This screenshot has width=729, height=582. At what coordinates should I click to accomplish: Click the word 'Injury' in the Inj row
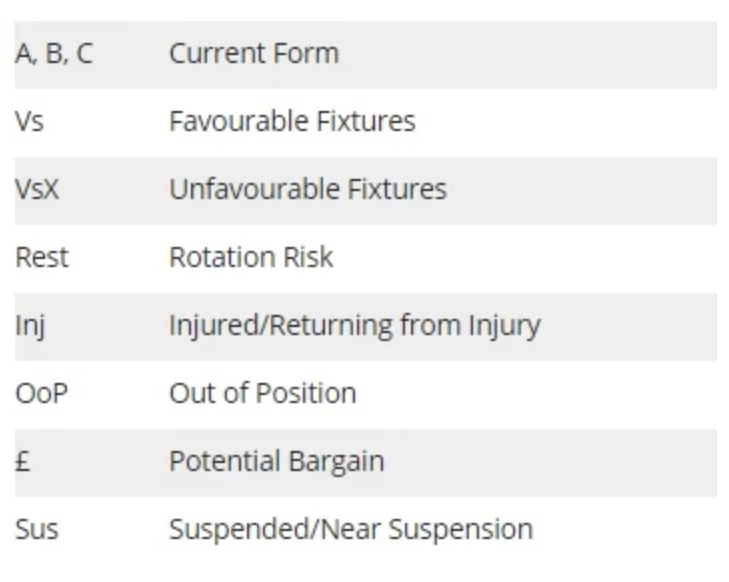click(504, 326)
